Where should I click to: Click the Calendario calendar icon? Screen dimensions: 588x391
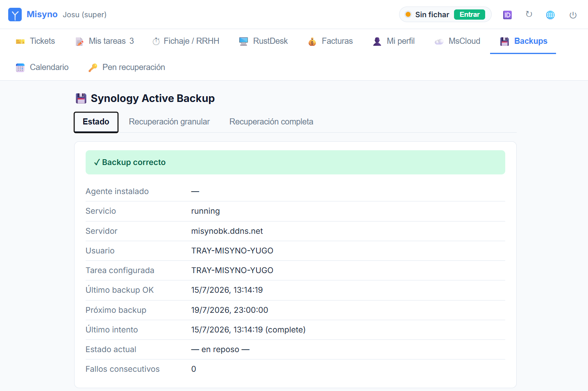pyautogui.click(x=20, y=68)
